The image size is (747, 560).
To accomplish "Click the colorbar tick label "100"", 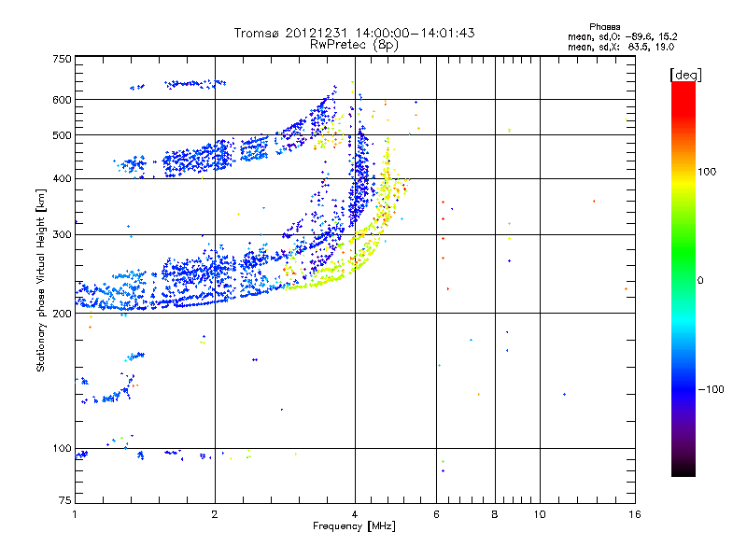I will (707, 172).
